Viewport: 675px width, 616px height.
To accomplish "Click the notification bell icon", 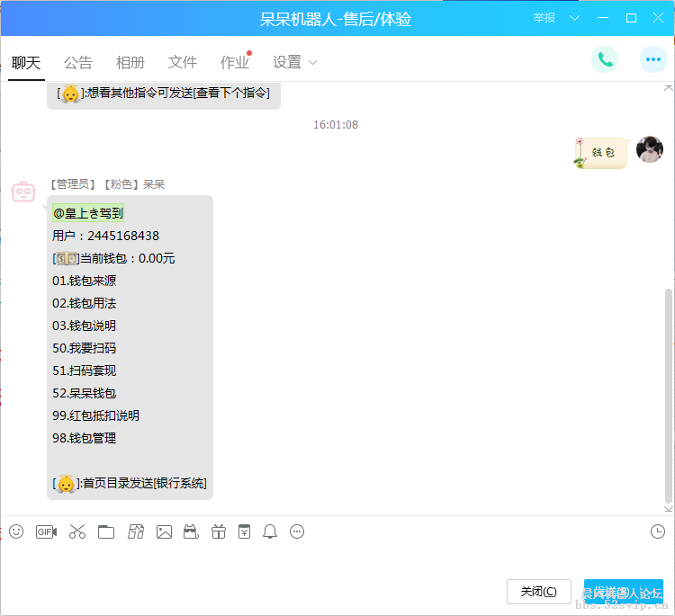I will tap(270, 531).
